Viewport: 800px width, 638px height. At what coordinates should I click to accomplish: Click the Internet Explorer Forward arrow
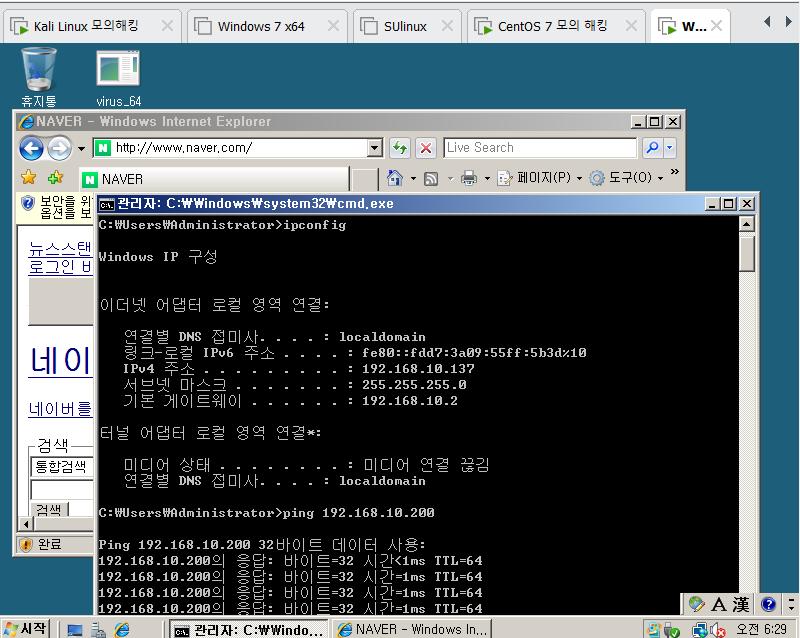coord(60,149)
